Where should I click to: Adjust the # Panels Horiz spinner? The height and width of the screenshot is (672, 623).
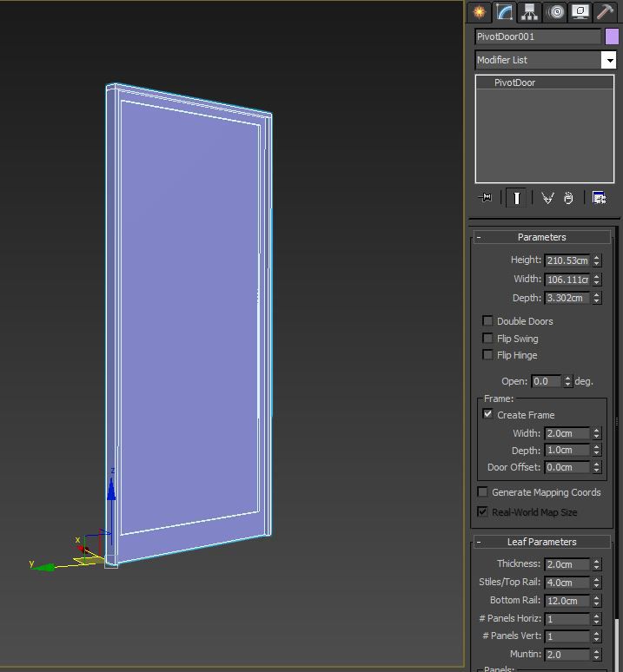(x=596, y=619)
